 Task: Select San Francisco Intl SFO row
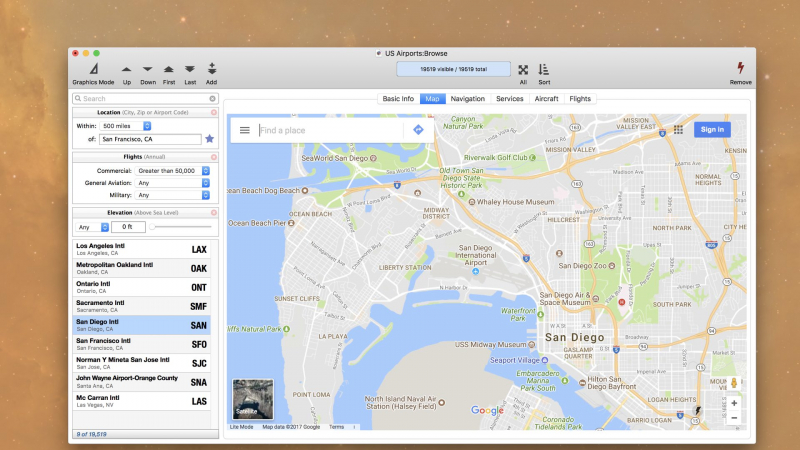[142, 344]
